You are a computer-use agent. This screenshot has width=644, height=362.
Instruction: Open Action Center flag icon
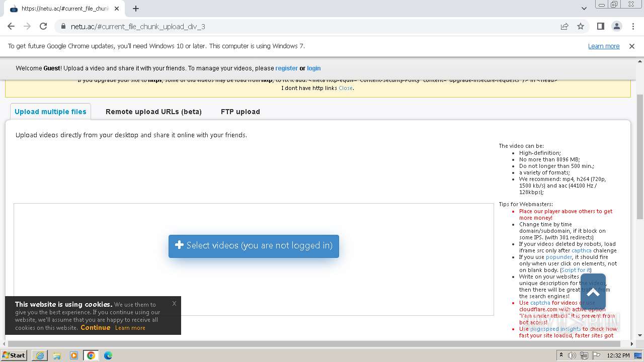[x=596, y=355]
